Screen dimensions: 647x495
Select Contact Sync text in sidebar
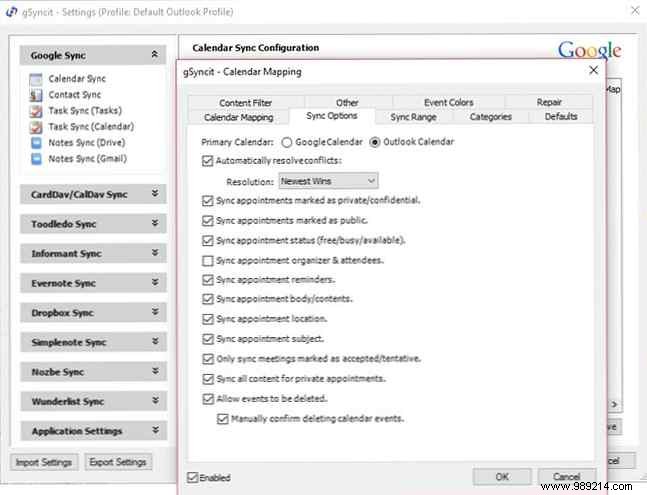tap(75, 95)
